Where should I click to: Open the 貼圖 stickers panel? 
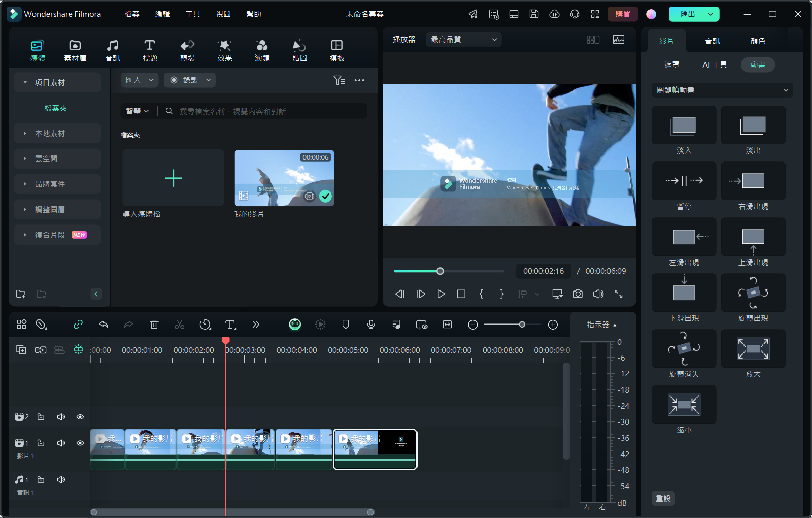click(299, 51)
